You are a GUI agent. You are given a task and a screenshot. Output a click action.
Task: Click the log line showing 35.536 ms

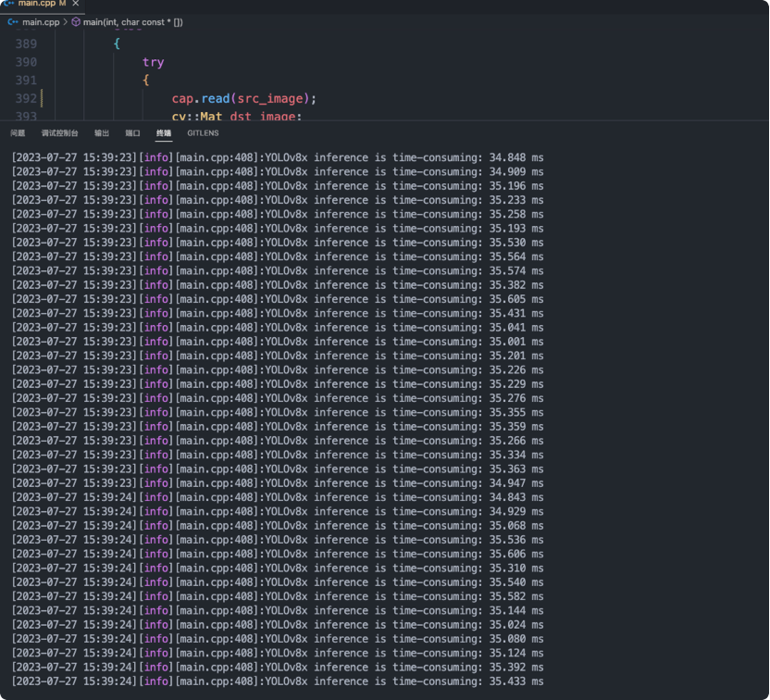[x=278, y=540]
